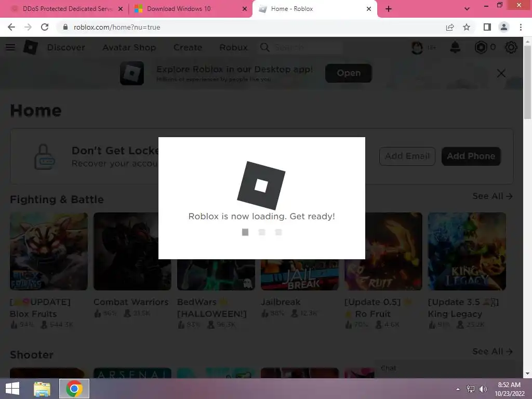Screen dimensions: 532x399
Task: Open See All for Shooter
Action: coord(493,352)
